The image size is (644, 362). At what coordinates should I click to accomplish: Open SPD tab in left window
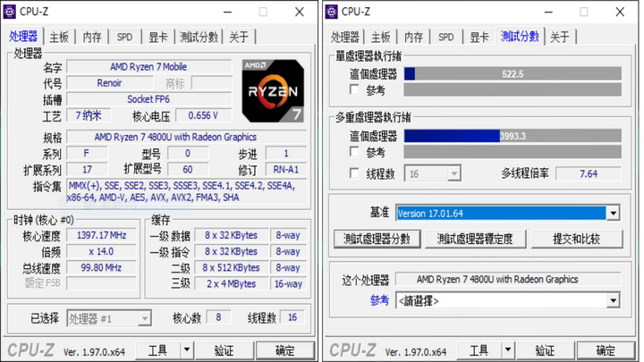pyautogui.click(x=124, y=37)
